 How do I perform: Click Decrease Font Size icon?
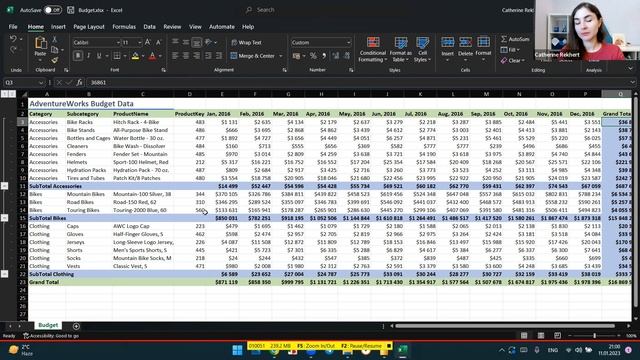159,42
